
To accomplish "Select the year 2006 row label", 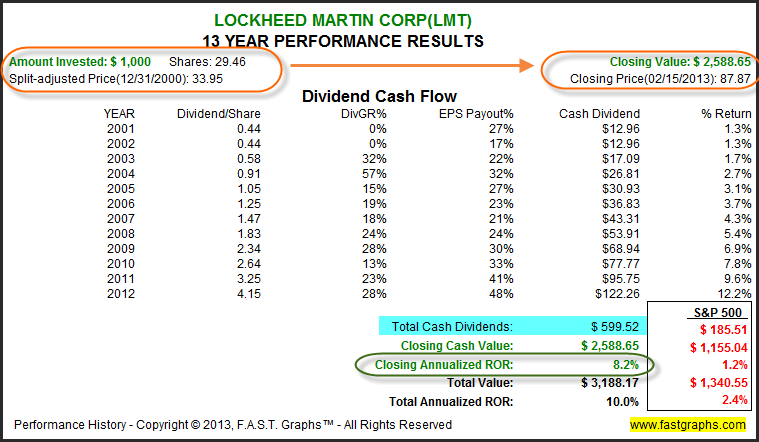I will click(x=121, y=204).
